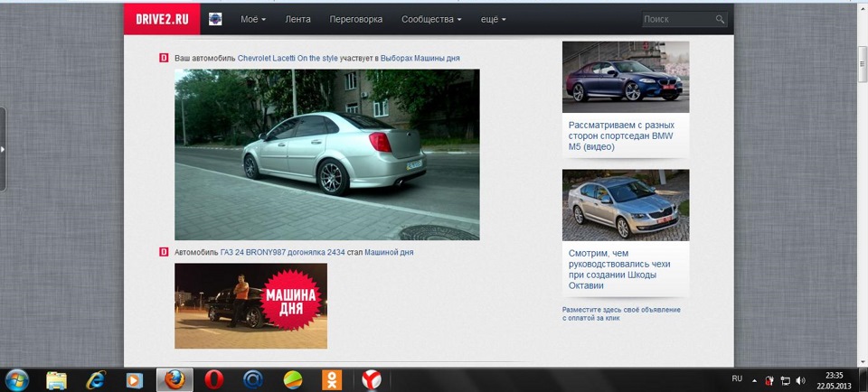
Task: Open Windows Media Player taskbar icon
Action: [135, 380]
